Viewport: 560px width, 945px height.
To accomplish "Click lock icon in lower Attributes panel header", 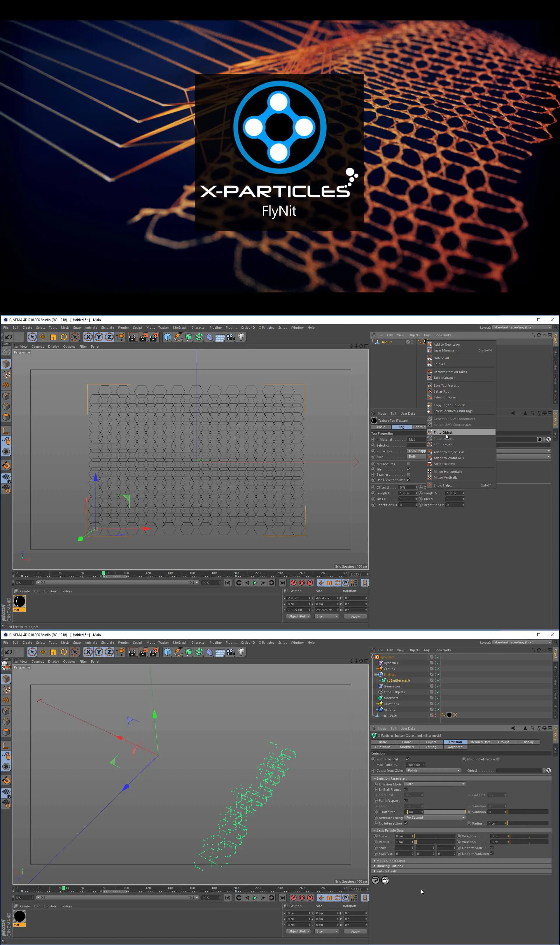I will coord(539,729).
